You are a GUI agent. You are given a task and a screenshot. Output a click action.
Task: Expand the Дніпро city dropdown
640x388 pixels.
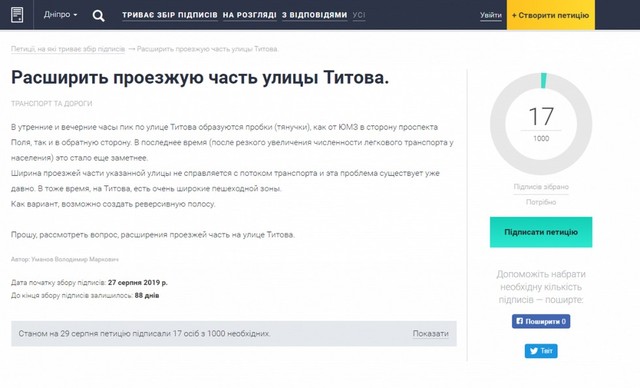click(60, 15)
